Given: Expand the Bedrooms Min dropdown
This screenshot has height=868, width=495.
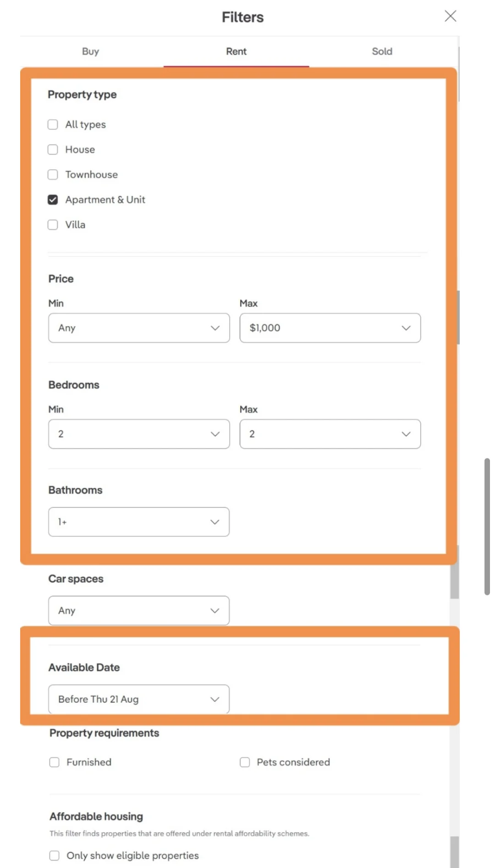Looking at the screenshot, I should (x=139, y=434).
